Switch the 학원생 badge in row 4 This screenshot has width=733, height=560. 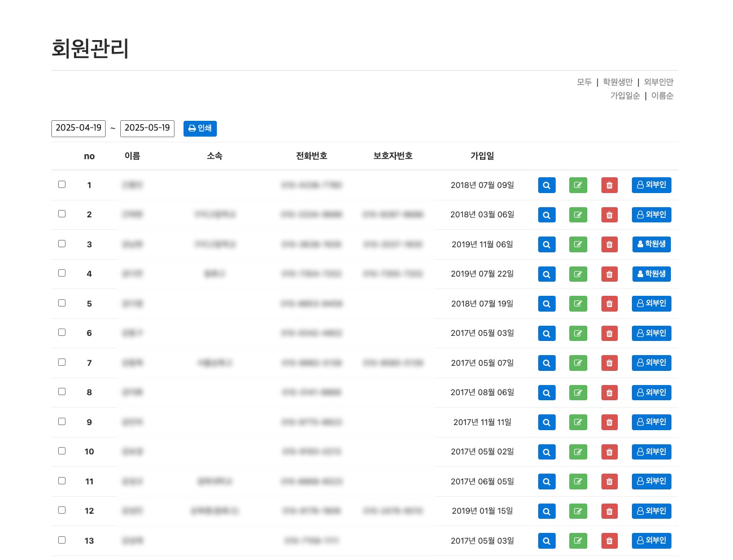click(651, 274)
